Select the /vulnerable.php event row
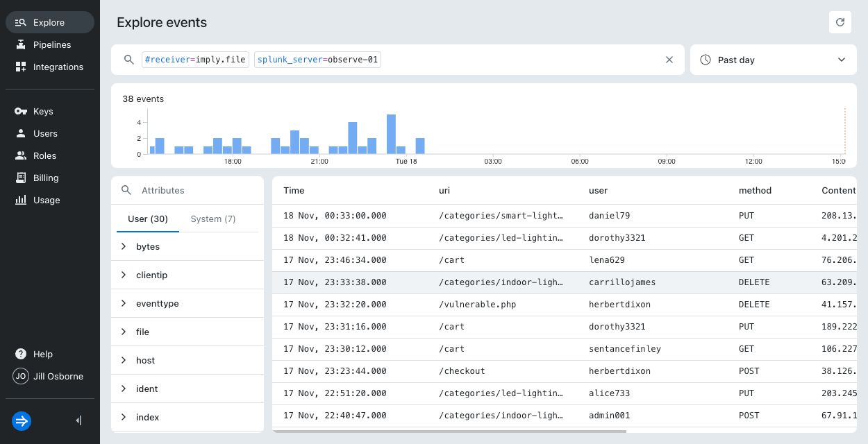Image resolution: width=868 pixels, height=444 pixels. (x=486, y=304)
